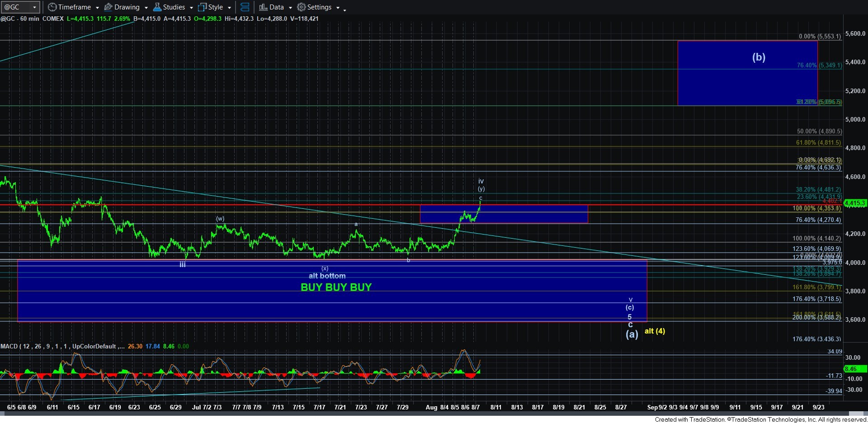Click the L=4,415.3 last price value
Screen dimensions: 868x423
80,19
